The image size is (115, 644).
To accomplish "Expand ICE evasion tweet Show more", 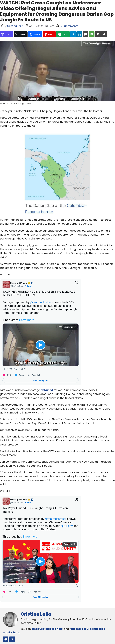I will pos(30,536).
